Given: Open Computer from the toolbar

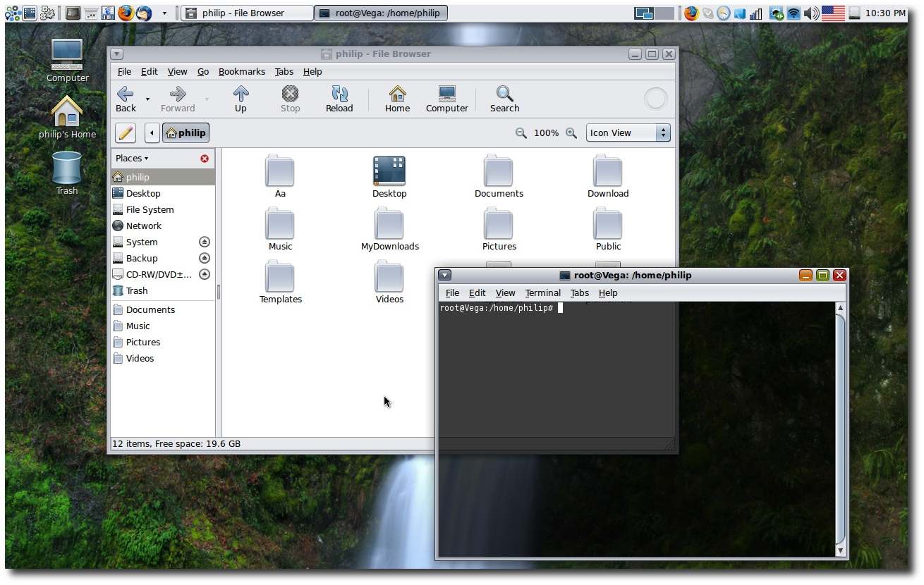Looking at the screenshot, I should pos(446,99).
